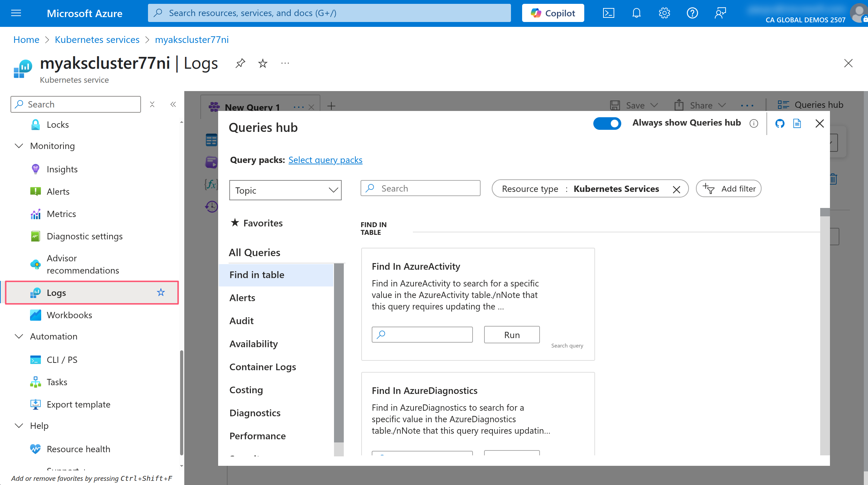Open the help question mark menu
868x485 pixels.
coord(692,13)
